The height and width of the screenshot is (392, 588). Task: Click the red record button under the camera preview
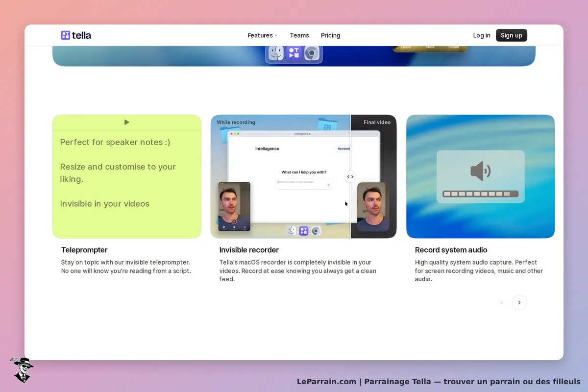pos(234,221)
